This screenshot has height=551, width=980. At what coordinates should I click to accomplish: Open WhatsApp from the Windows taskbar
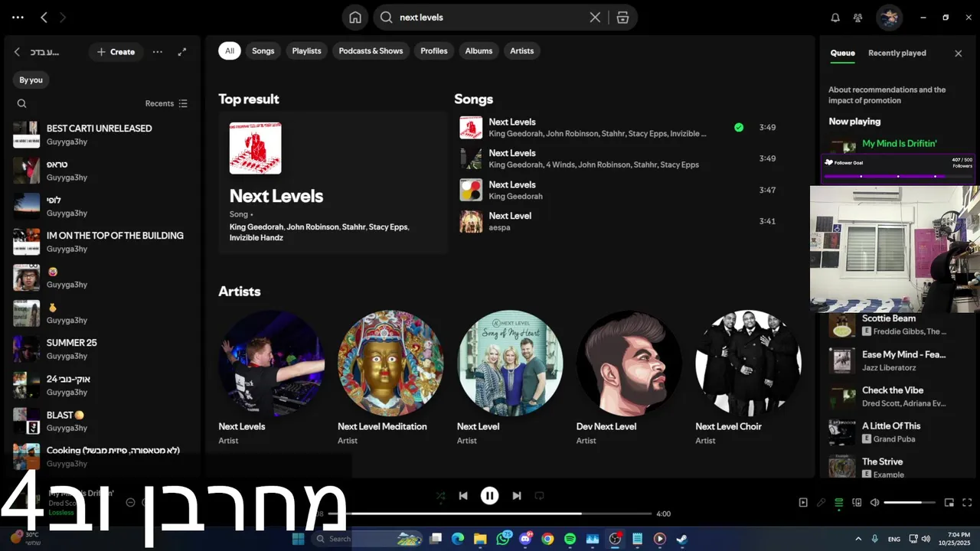coord(503,539)
